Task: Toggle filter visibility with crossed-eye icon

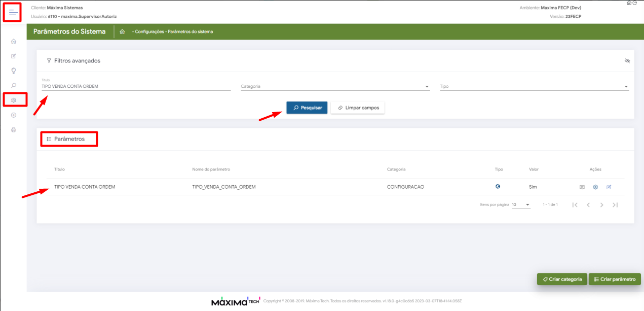Action: coord(627,61)
